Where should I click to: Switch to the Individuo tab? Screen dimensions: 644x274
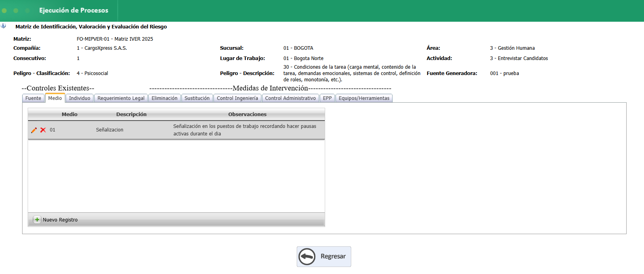[79, 98]
